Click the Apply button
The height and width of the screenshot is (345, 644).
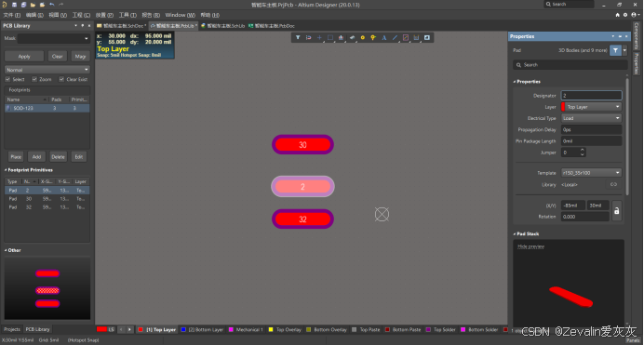[24, 56]
